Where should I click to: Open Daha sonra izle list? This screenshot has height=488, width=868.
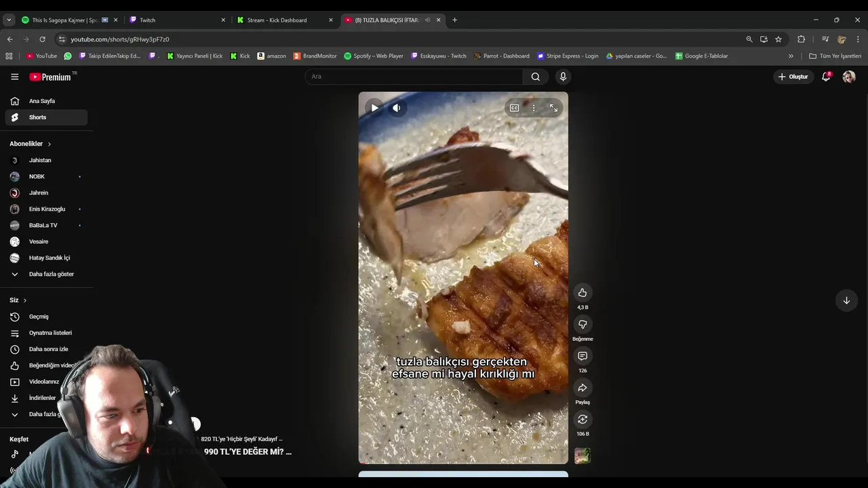46,349
